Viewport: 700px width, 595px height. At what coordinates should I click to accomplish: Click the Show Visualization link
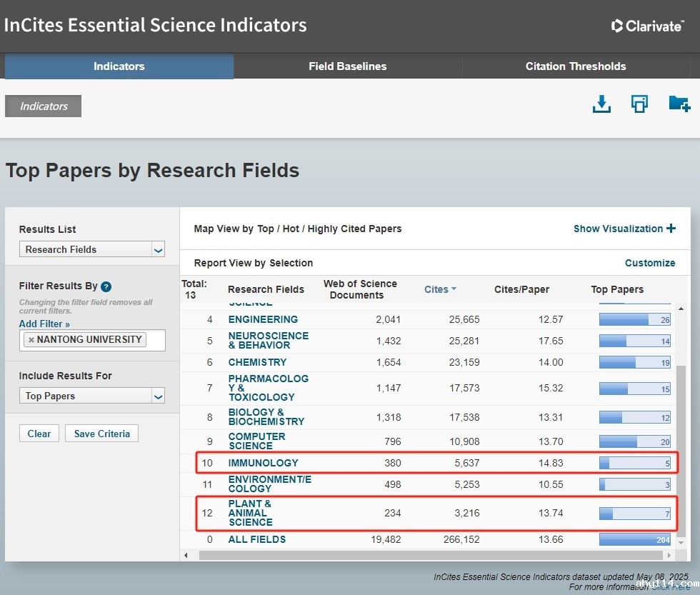tap(618, 229)
